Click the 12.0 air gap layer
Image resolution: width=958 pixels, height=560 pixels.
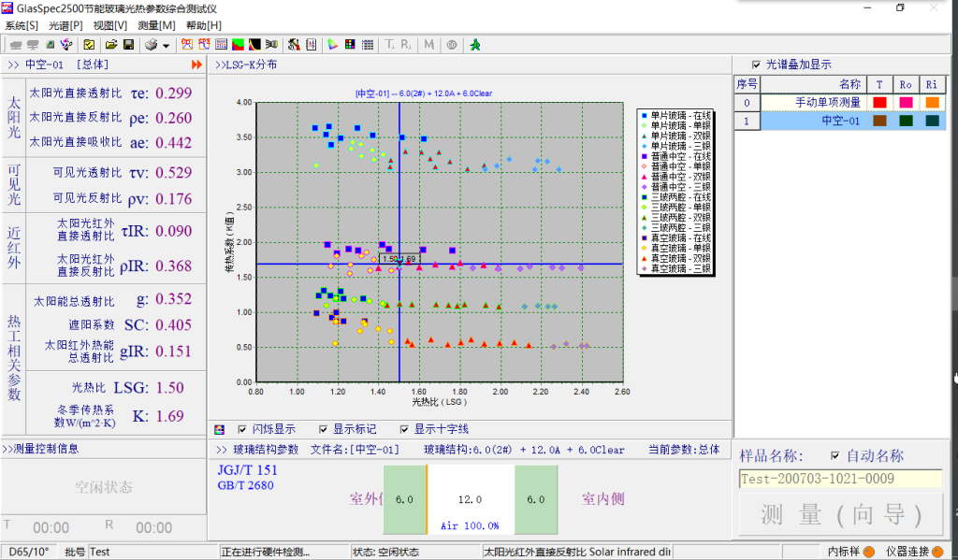click(x=471, y=499)
